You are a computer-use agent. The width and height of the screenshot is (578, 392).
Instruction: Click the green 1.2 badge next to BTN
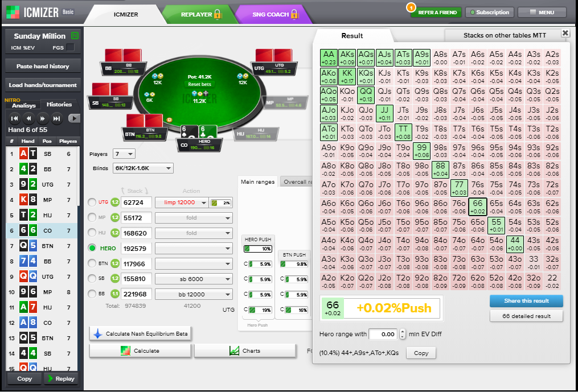115,264
